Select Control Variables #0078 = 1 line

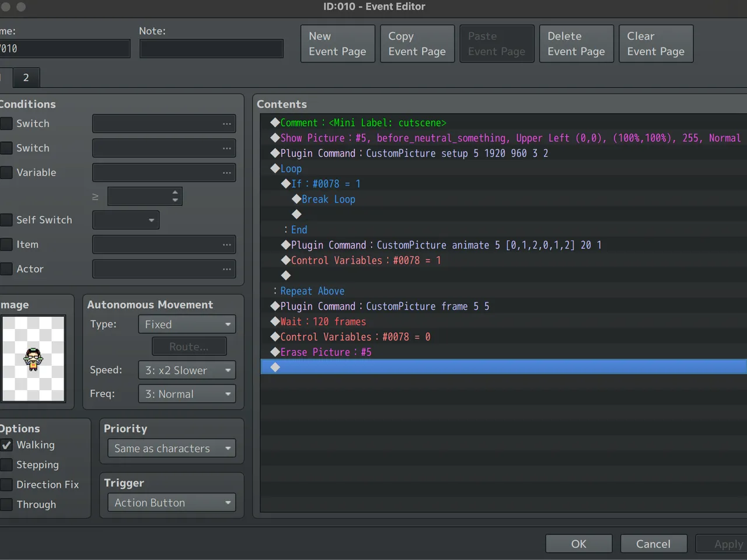click(504, 260)
